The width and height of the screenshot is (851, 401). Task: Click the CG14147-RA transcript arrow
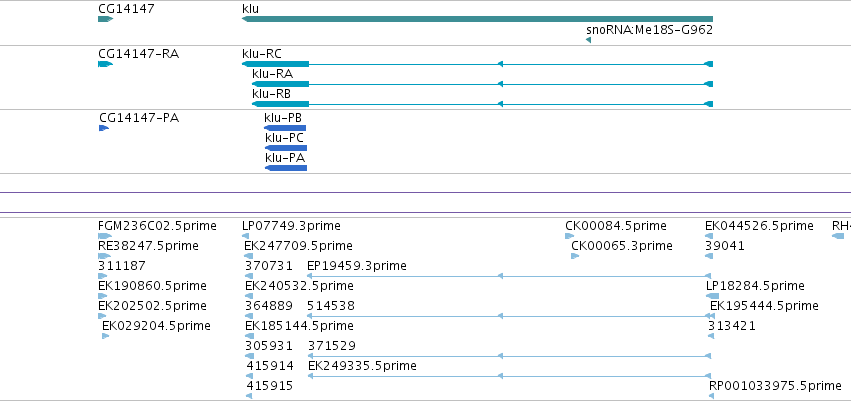[x=105, y=64]
